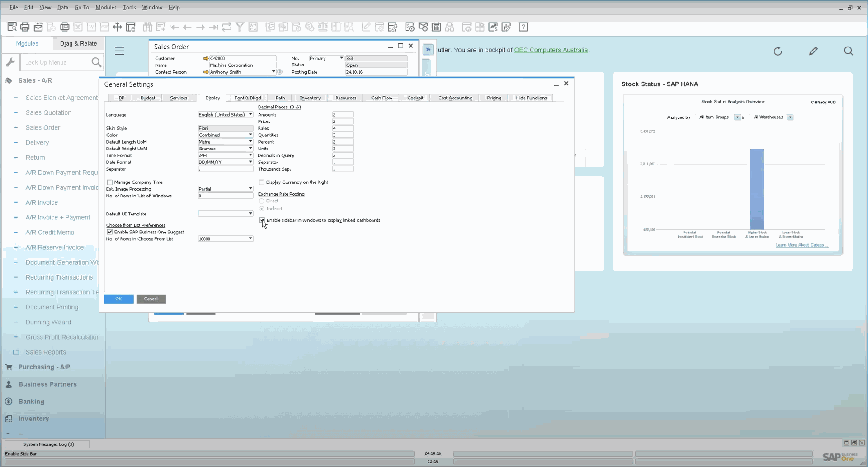
Task: Click the wrench icon in Modules panel
Action: [10, 62]
